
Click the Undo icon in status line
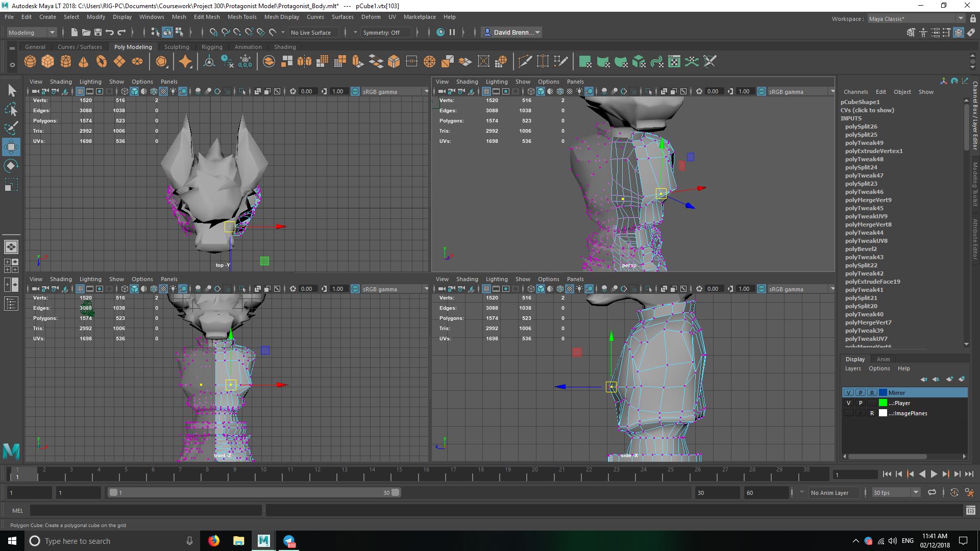[x=110, y=32]
